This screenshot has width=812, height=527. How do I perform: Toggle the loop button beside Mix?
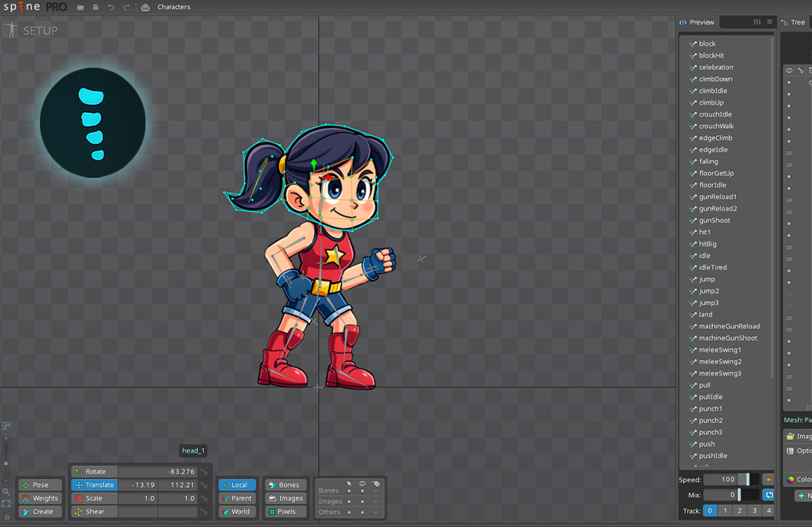770,495
